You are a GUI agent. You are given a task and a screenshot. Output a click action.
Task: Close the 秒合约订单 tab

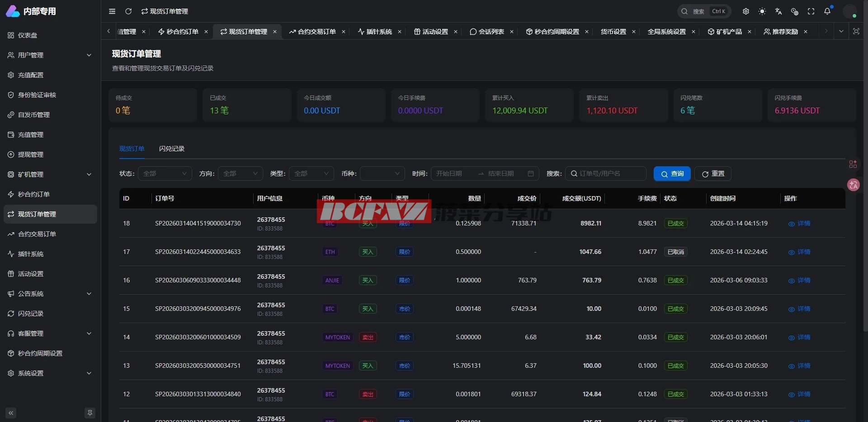click(206, 32)
